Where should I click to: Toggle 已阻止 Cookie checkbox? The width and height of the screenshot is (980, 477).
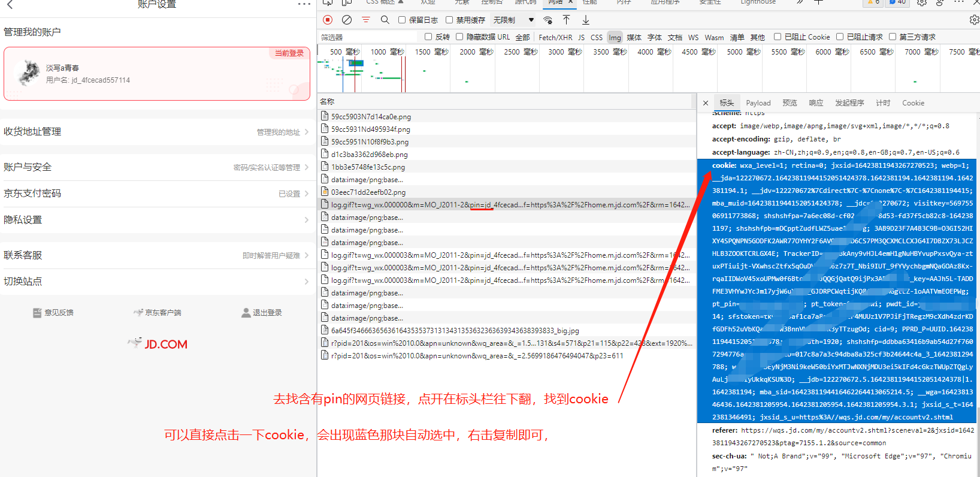pyautogui.click(x=778, y=37)
